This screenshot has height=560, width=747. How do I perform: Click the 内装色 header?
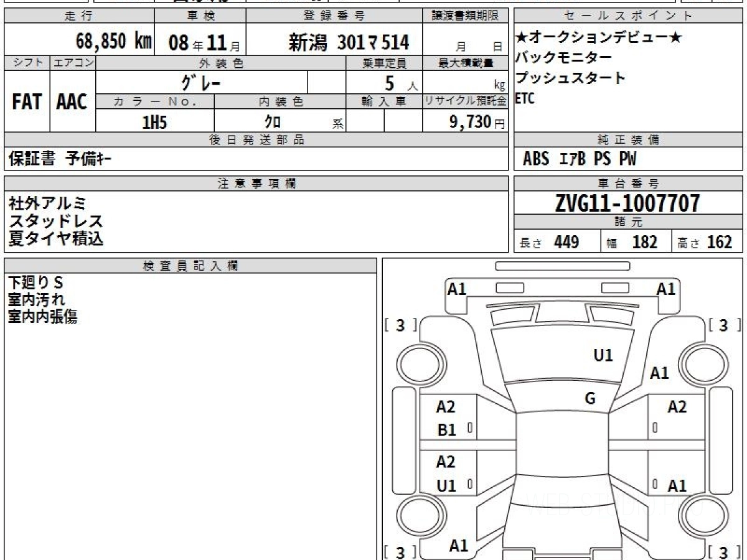tap(280, 101)
